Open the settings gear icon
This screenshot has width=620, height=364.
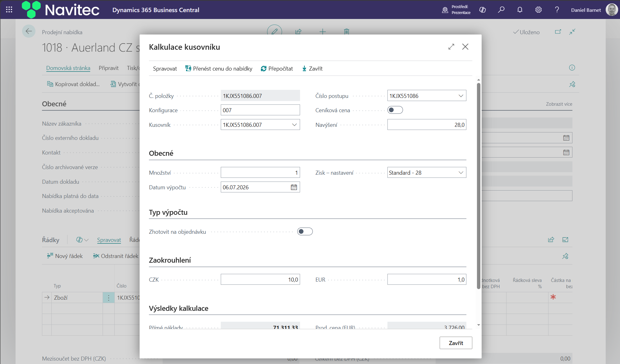pyautogui.click(x=538, y=10)
